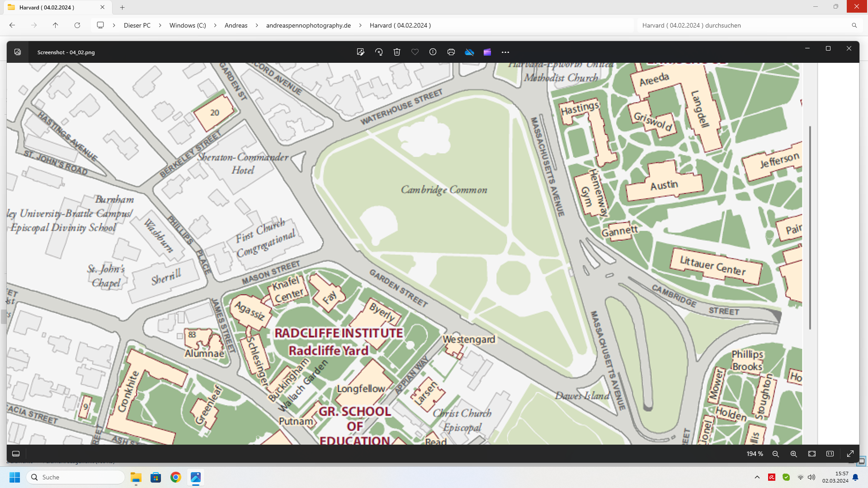Click the OneDrive cloud icon in Photos toolbar

(469, 52)
